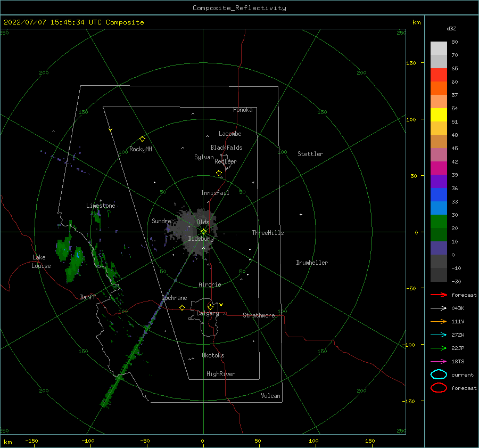
Task: Click the Ponoka town label
Action: coord(243,110)
